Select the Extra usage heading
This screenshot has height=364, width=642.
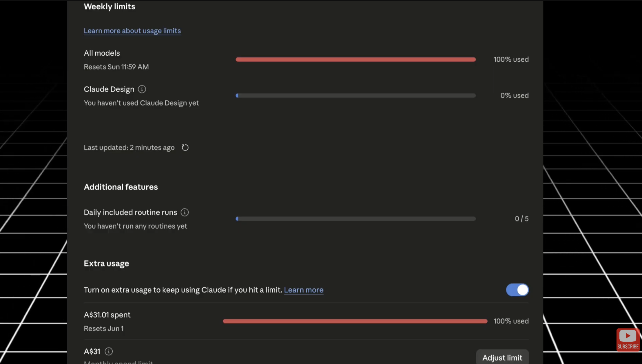tap(106, 263)
